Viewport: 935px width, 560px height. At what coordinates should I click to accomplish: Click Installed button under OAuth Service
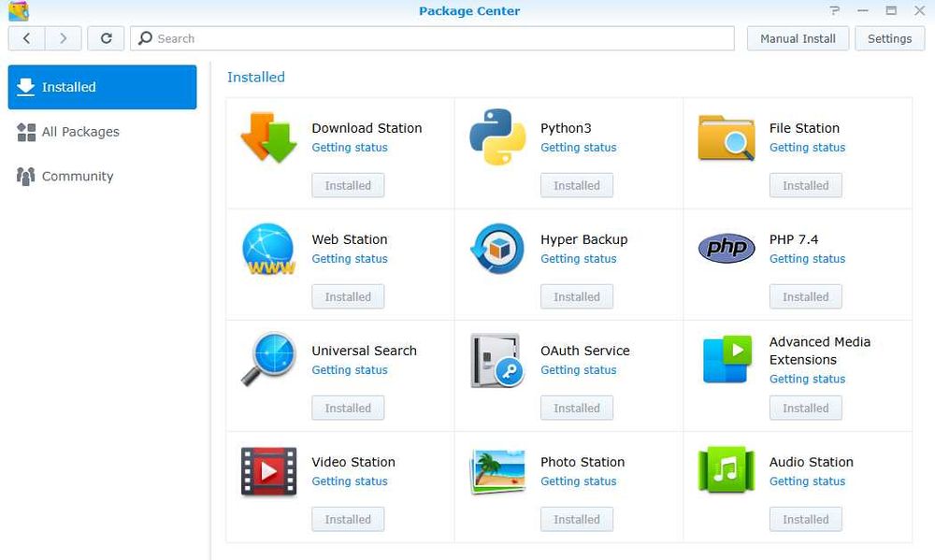point(577,408)
